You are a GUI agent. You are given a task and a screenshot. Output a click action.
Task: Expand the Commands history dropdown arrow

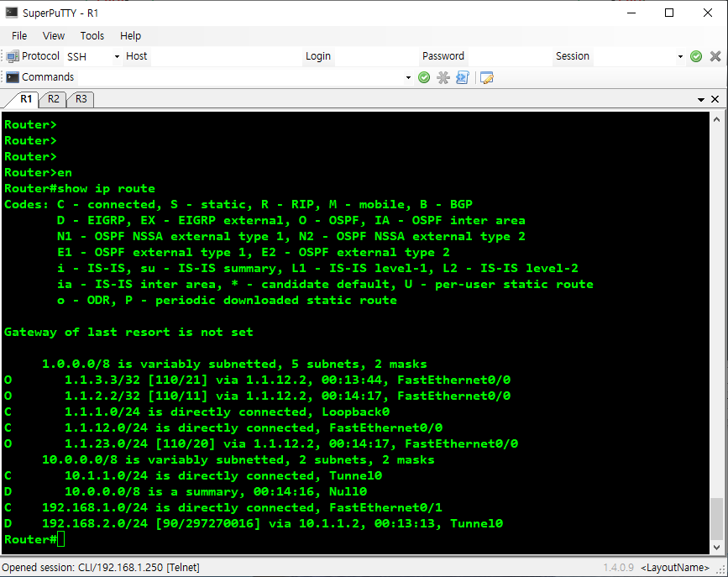click(408, 77)
